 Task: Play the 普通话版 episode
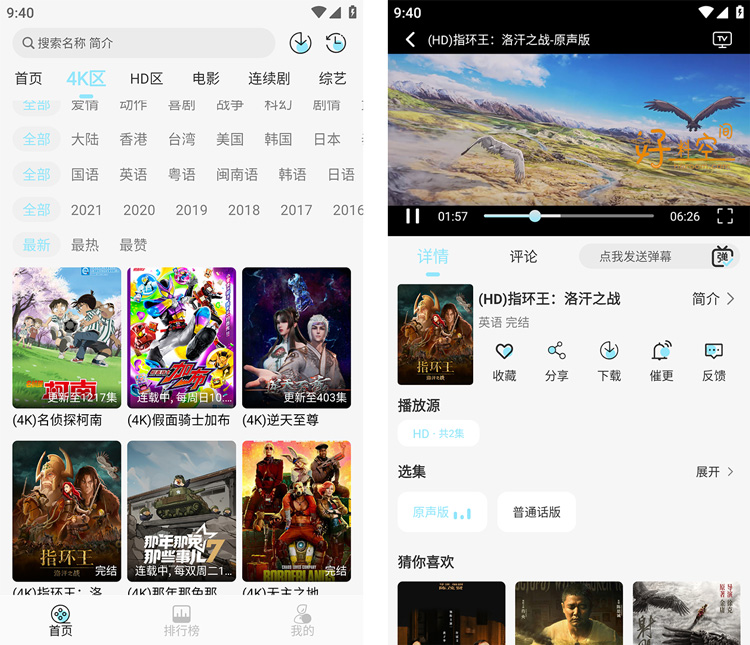point(537,512)
